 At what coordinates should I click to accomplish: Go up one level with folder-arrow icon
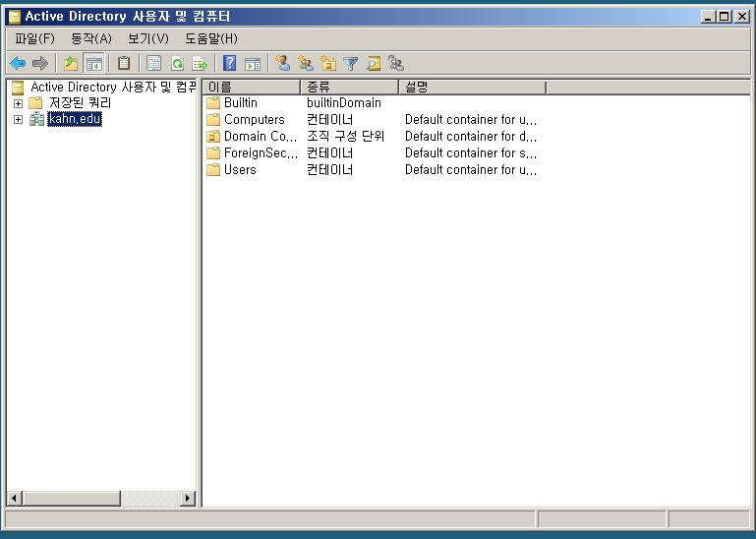pyautogui.click(x=71, y=63)
